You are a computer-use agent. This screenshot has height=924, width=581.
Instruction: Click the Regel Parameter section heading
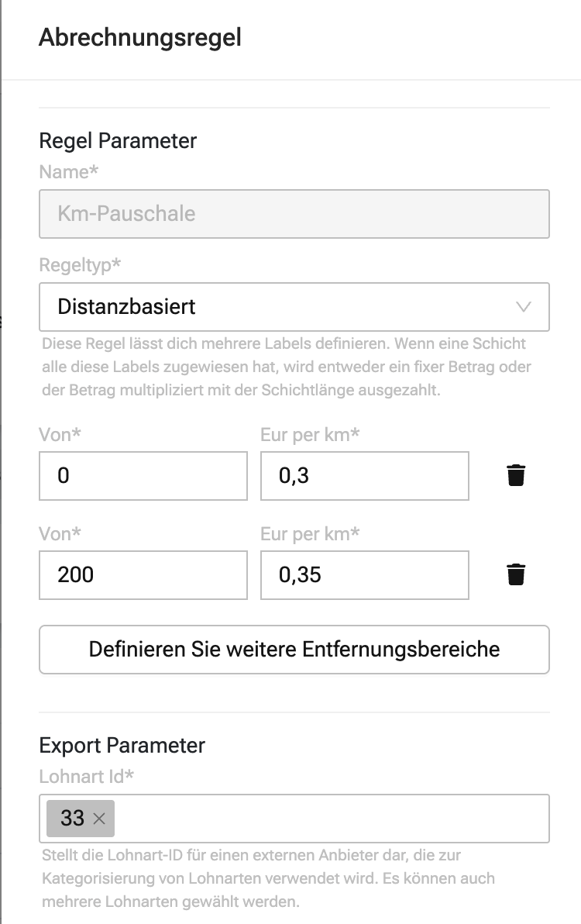click(118, 141)
